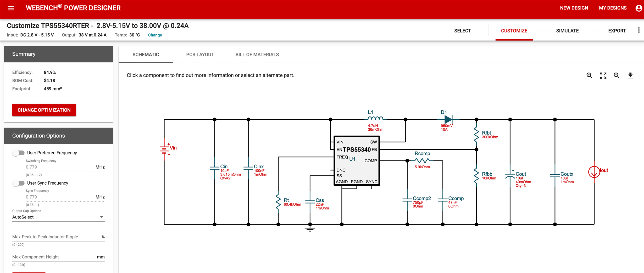
Task: Select the Cout output capacitor symbol
Action: [x=510, y=175]
